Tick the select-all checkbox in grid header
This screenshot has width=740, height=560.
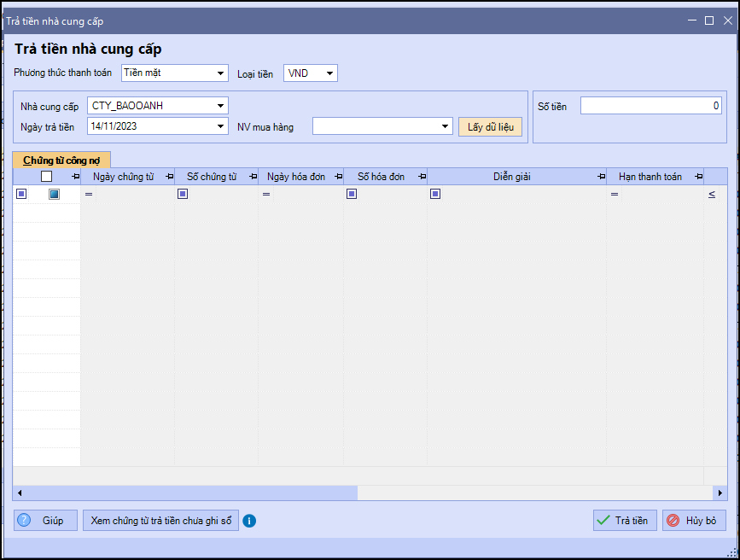[47, 177]
